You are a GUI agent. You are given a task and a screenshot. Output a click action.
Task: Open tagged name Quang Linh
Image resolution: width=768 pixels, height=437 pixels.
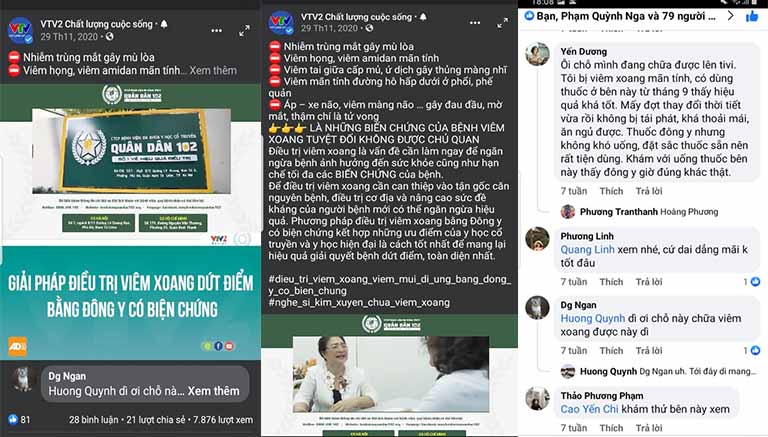tap(587, 249)
